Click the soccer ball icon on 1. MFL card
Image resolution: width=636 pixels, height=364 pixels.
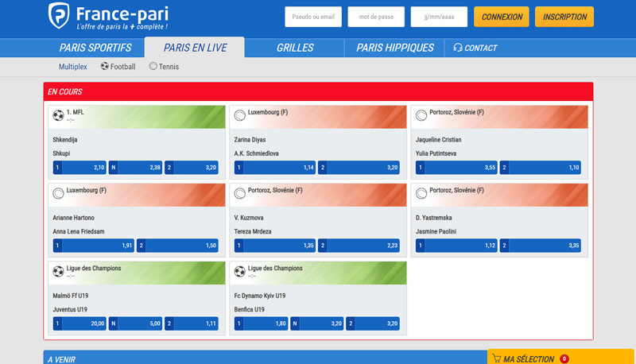pos(58,115)
